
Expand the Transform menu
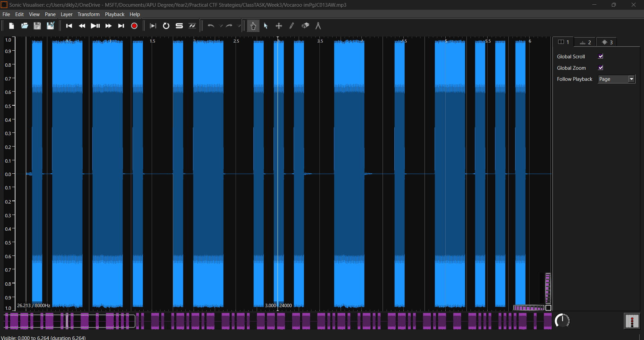(88, 14)
